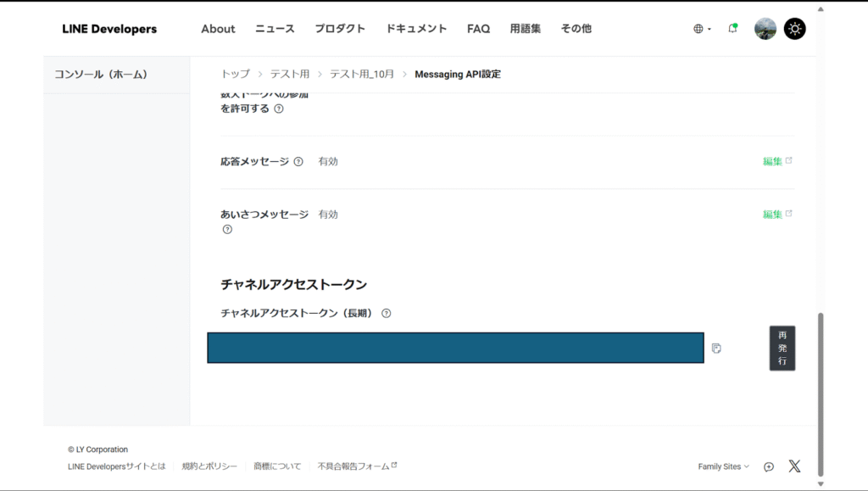Click help icon beside 応答メッセージ
Image resolution: width=868 pixels, height=491 pixels.
(298, 162)
